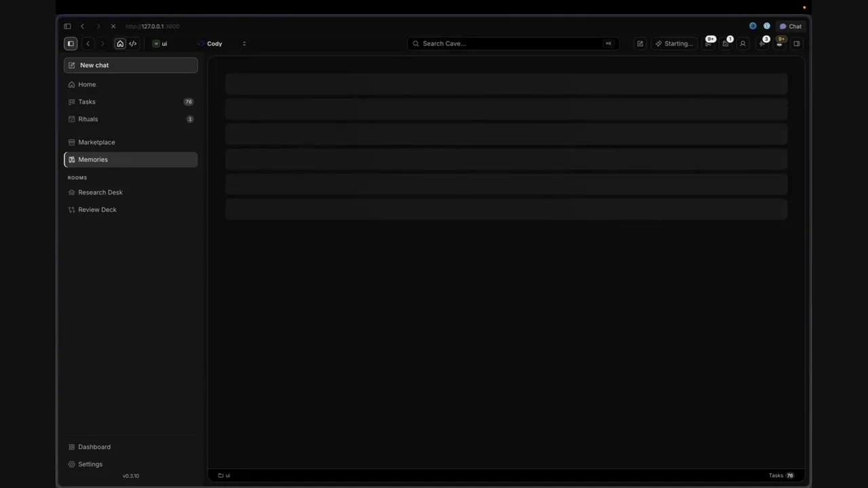Screen dimensions: 868x488
Task: Start a New chat
Action: click(131, 65)
